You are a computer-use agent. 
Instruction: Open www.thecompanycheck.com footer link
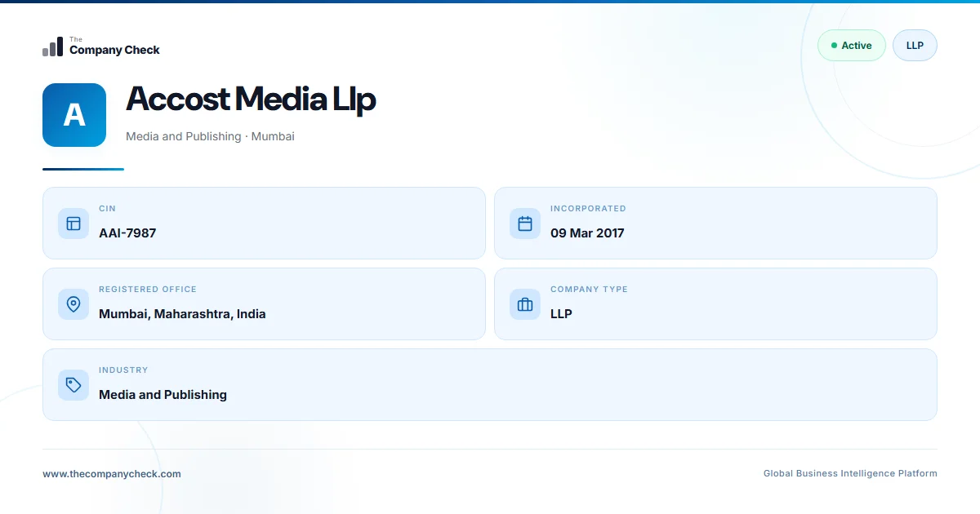click(112, 474)
